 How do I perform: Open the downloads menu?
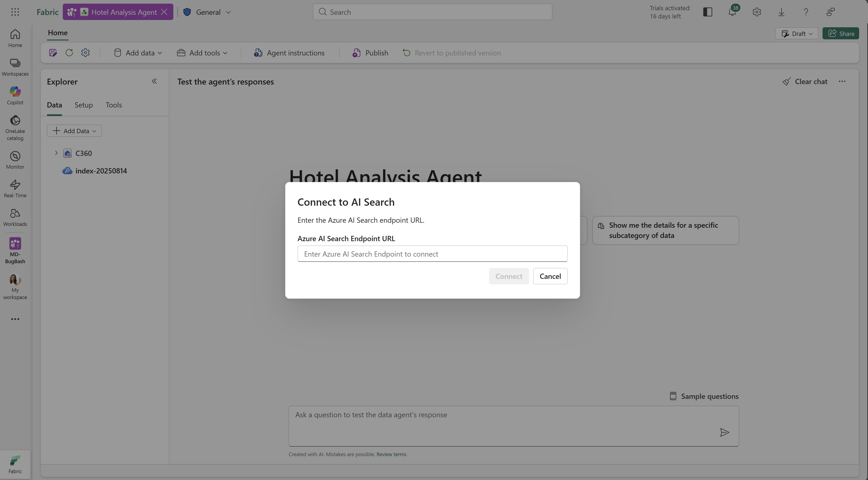coord(781,12)
